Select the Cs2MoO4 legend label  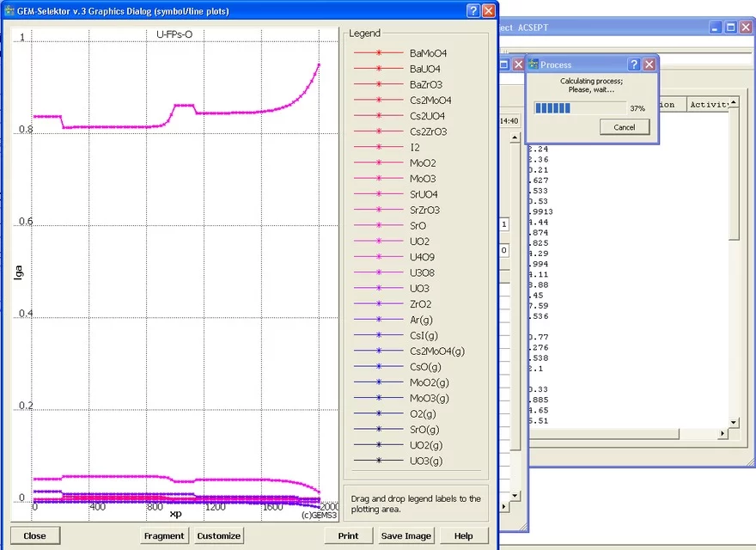pyautogui.click(x=430, y=101)
